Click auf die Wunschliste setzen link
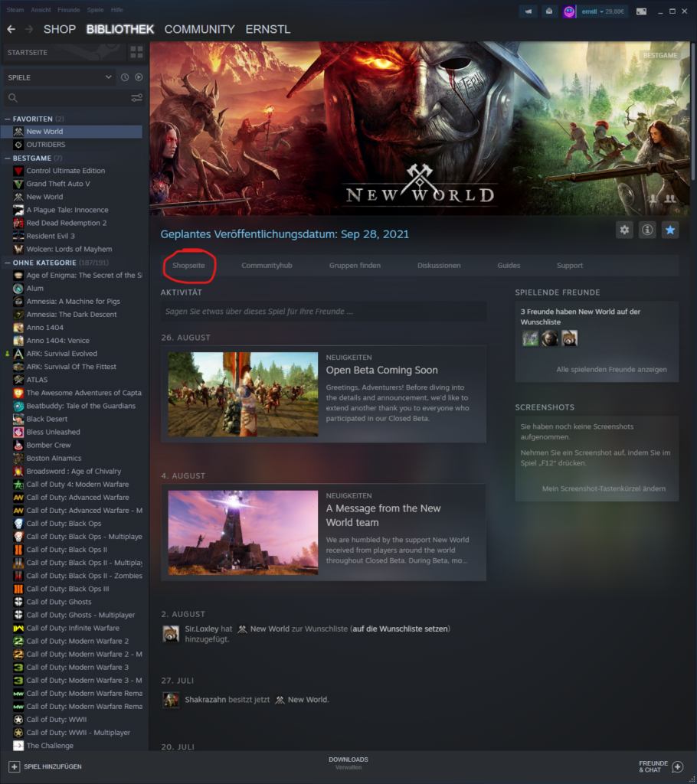The image size is (697, 784). pos(401,629)
